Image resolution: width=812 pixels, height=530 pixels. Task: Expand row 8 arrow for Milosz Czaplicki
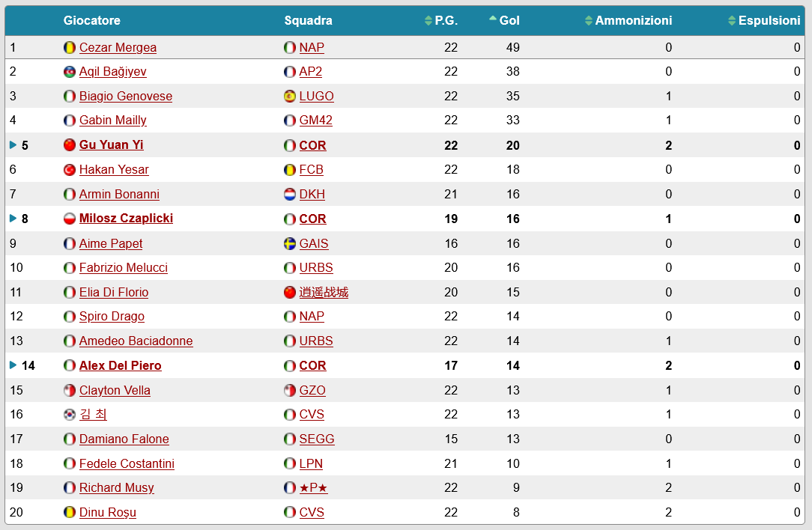click(x=13, y=219)
